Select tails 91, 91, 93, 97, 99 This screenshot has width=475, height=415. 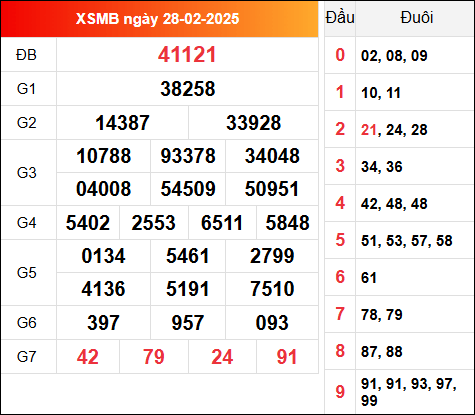[409, 392]
